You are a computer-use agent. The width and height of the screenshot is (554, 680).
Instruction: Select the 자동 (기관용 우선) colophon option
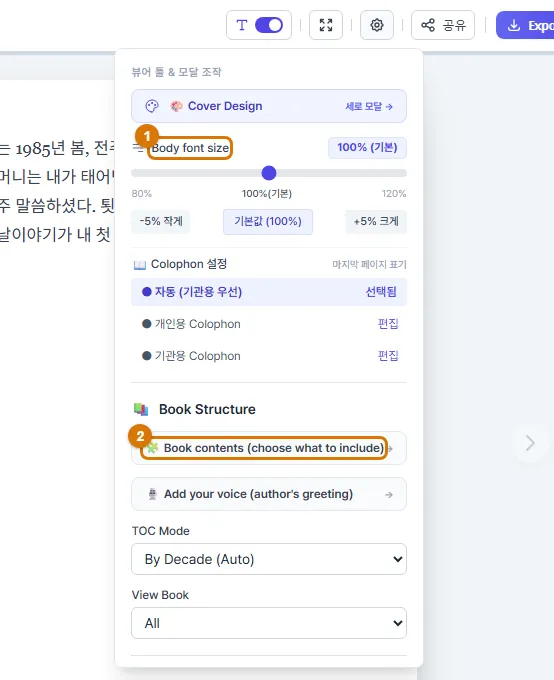click(269, 292)
